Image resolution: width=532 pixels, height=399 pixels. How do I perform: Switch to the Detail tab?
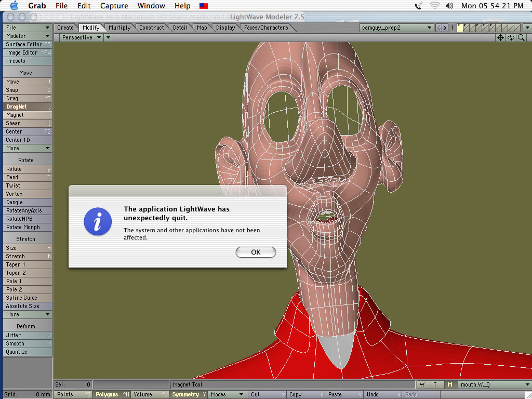click(180, 28)
